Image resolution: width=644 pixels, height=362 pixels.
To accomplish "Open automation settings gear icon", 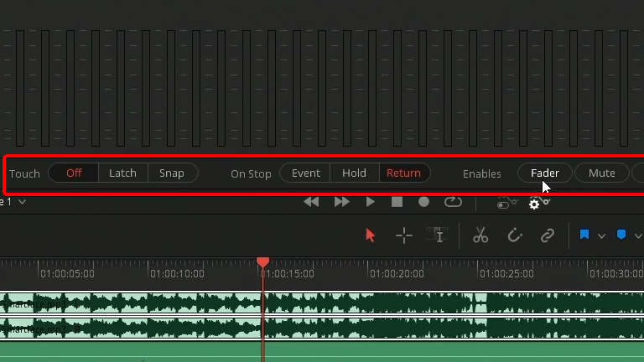I will [x=539, y=203].
